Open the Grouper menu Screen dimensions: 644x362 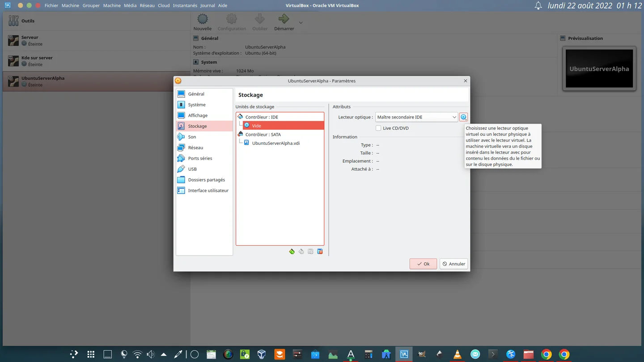(x=91, y=5)
